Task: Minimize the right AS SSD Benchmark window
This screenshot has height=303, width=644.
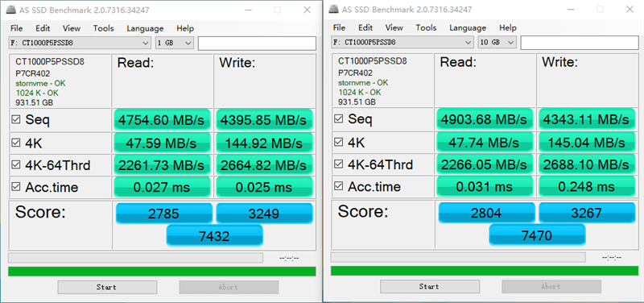Action: (x=571, y=9)
